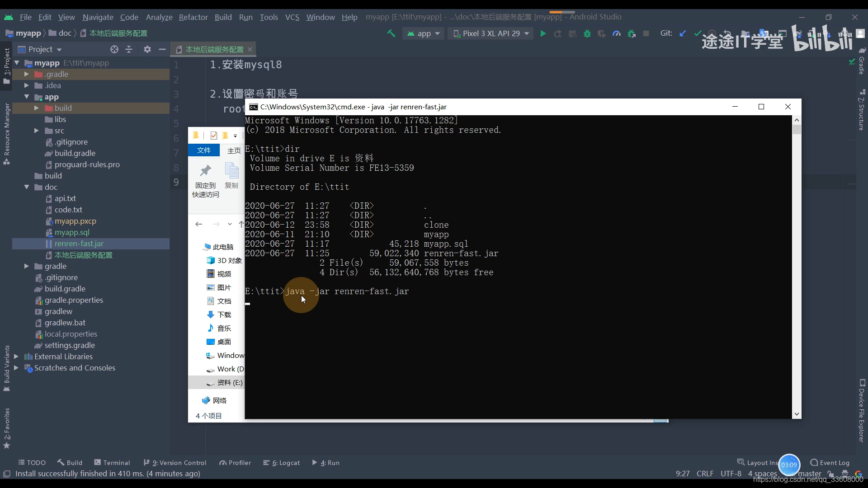
Task: Click Collapse All icon in Project panel
Action: 129,49
